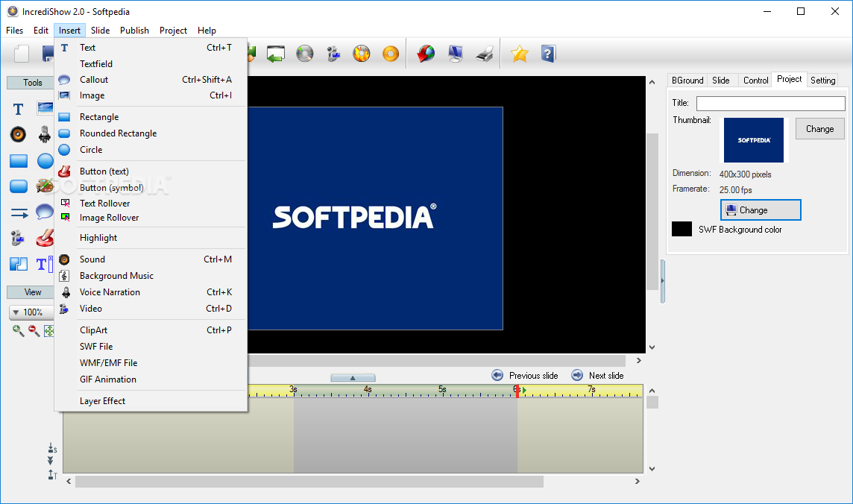Click the orange disc toolbar icon
This screenshot has width=853, height=504.
(x=391, y=54)
